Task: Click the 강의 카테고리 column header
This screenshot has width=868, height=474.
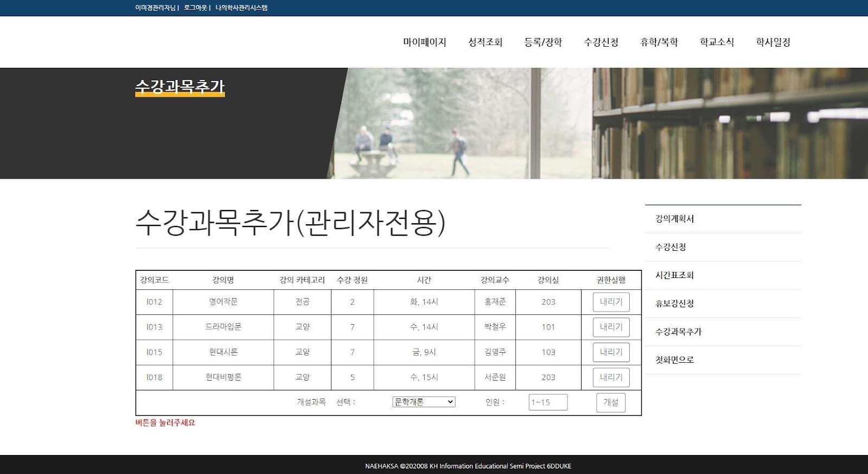Action: pos(302,280)
